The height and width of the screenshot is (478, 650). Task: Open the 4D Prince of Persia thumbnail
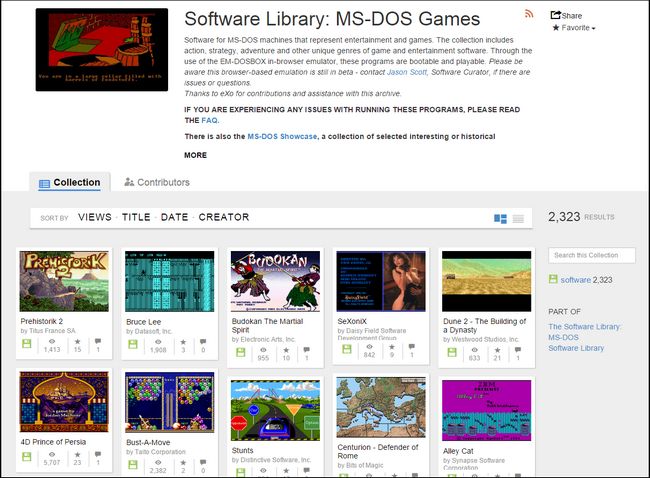pyautogui.click(x=64, y=402)
